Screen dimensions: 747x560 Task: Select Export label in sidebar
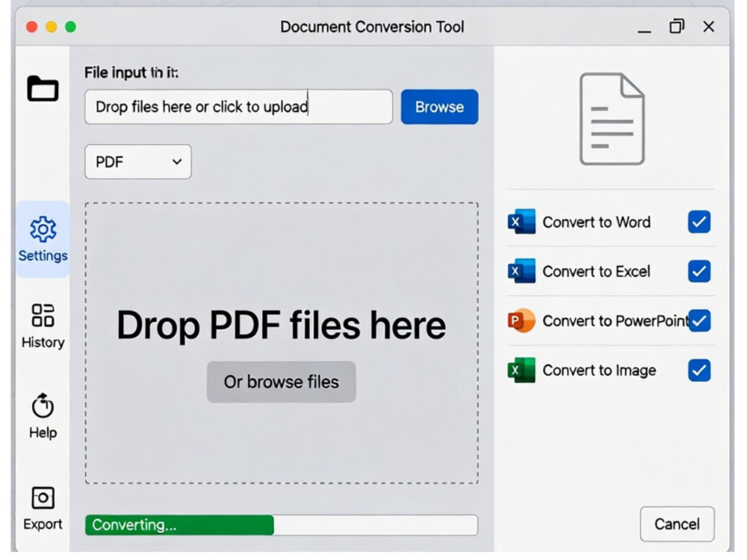click(43, 524)
